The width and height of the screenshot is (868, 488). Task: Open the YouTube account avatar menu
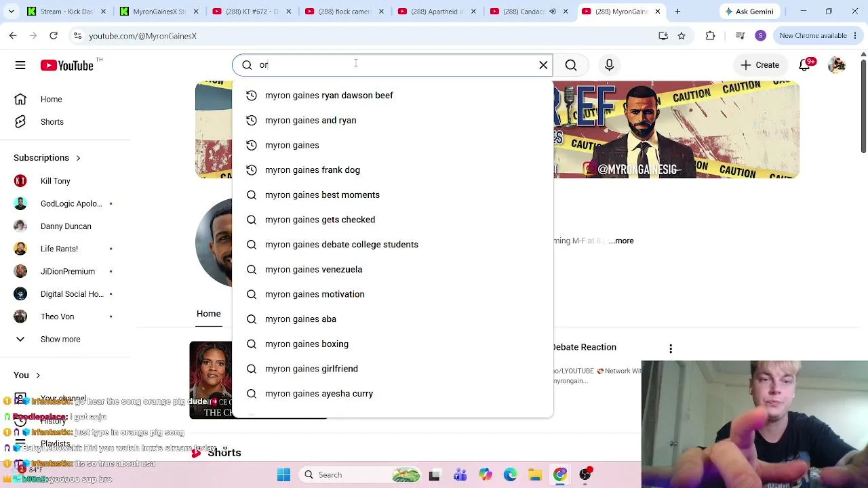click(837, 65)
